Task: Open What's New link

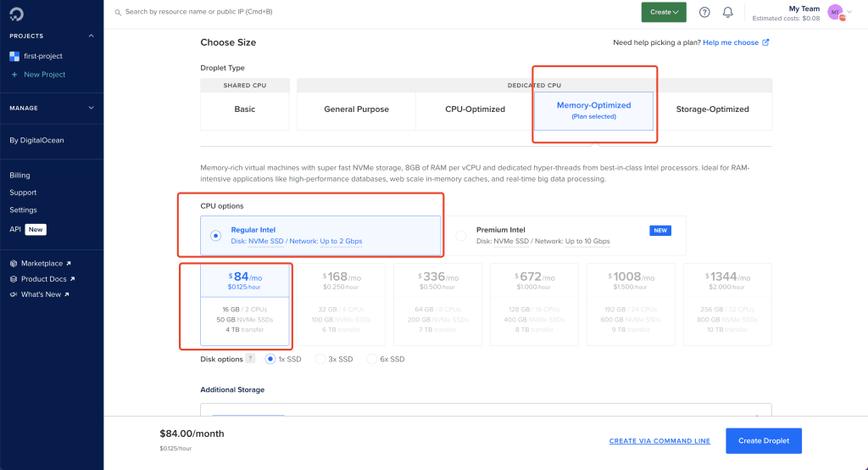Action: [x=41, y=294]
